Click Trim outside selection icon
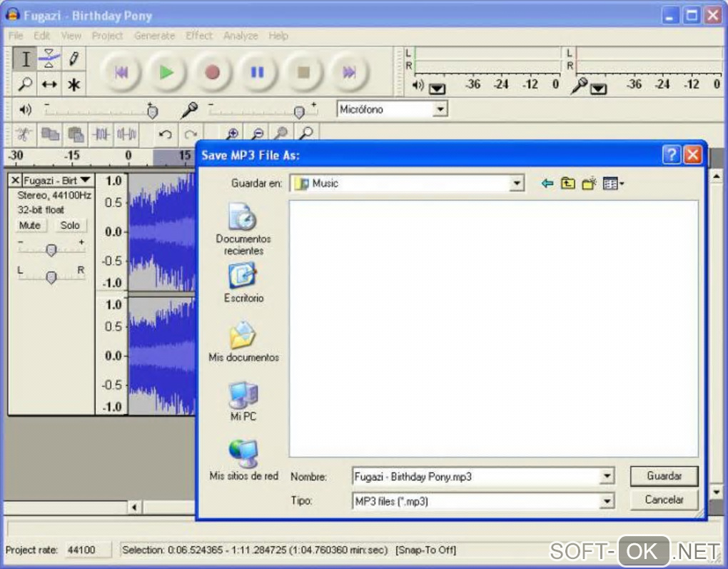The image size is (728, 569). coord(101,135)
